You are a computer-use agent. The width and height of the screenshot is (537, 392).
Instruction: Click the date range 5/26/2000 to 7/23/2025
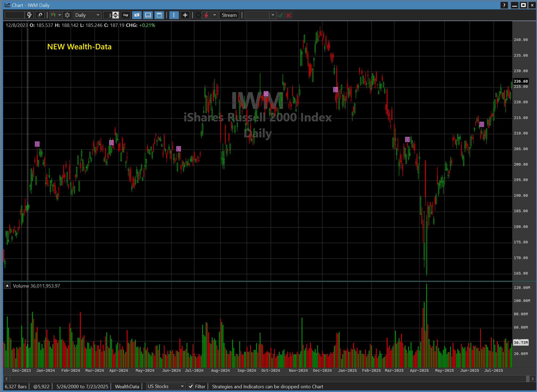[x=82, y=386]
